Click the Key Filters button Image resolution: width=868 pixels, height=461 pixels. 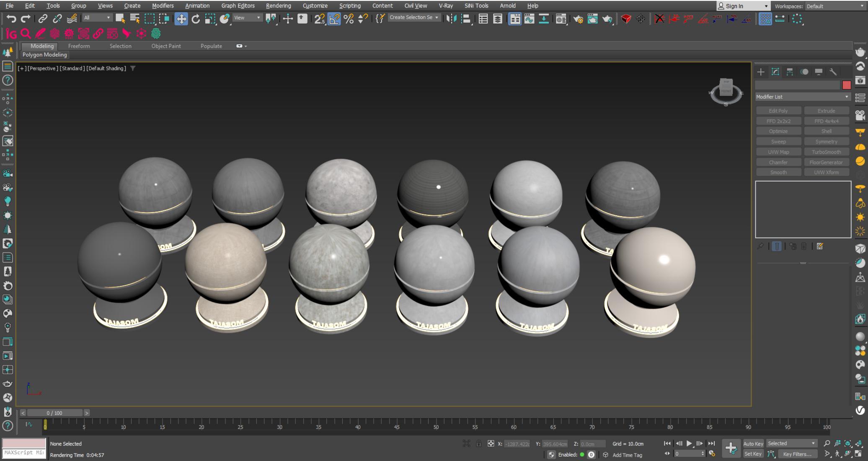coord(797,454)
